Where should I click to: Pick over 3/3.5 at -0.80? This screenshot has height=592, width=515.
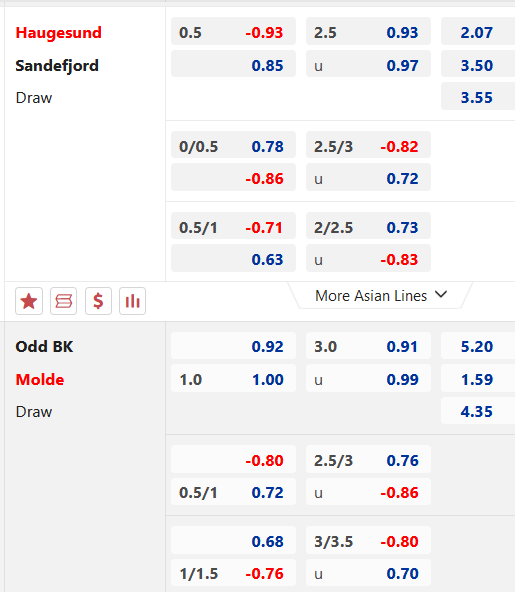[368, 540]
